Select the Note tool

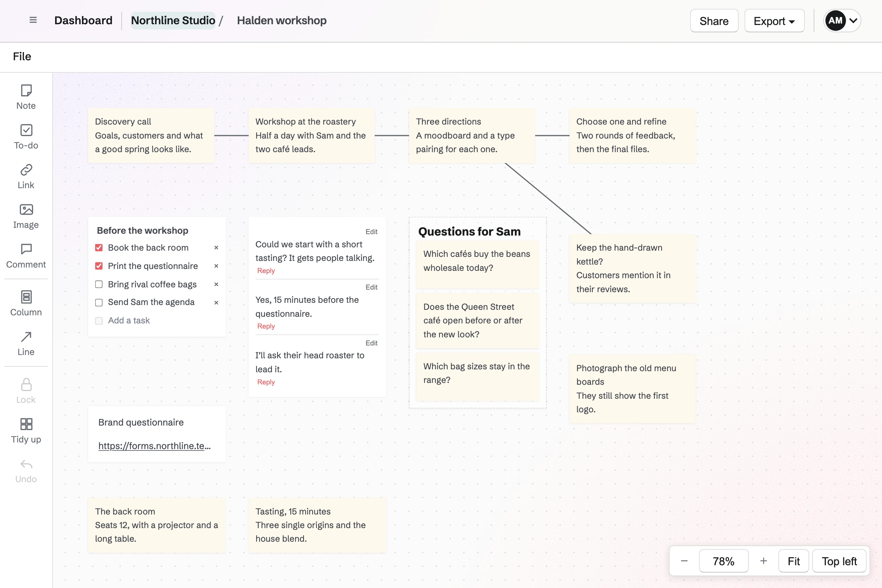[x=26, y=97]
